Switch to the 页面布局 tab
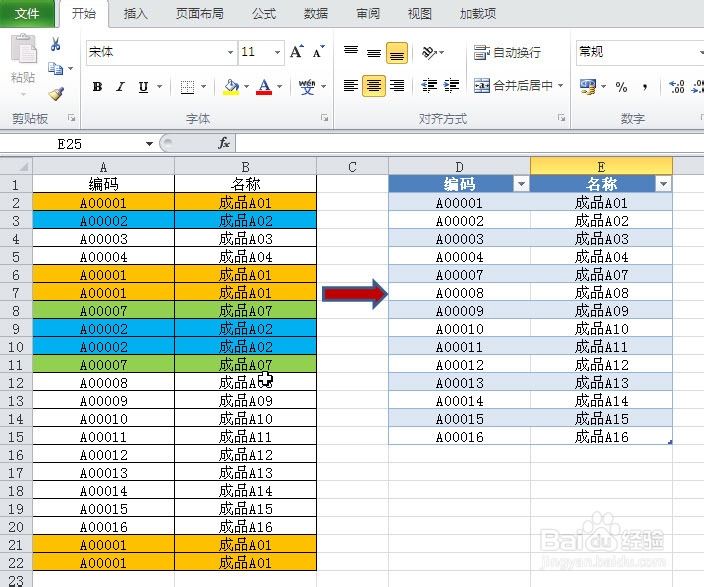704x587 pixels. point(200,13)
